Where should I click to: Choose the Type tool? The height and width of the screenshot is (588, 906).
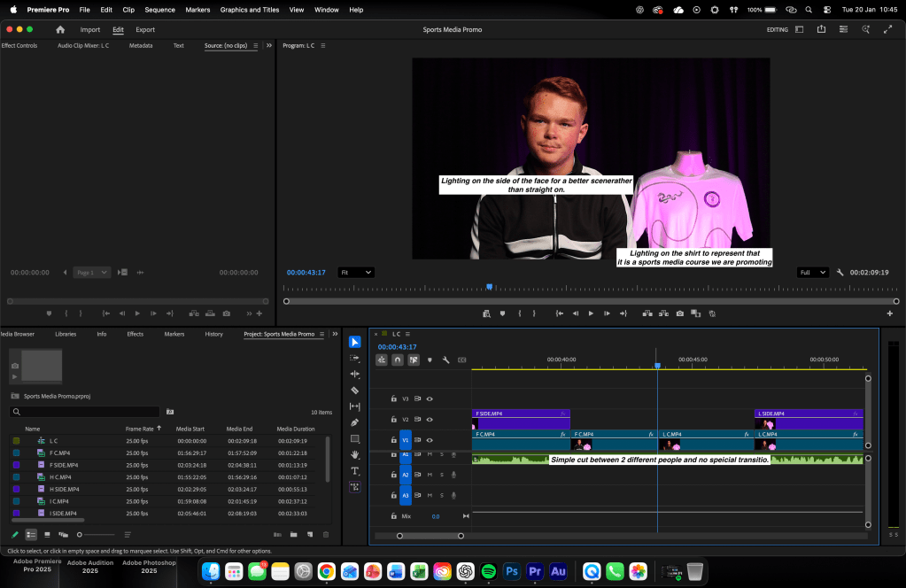point(354,470)
